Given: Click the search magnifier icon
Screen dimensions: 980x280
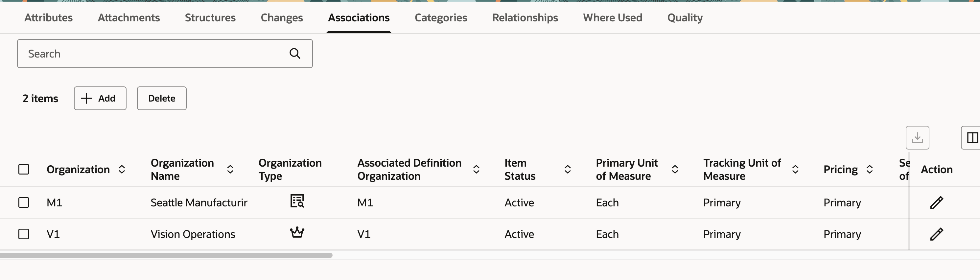Looking at the screenshot, I should point(295,54).
